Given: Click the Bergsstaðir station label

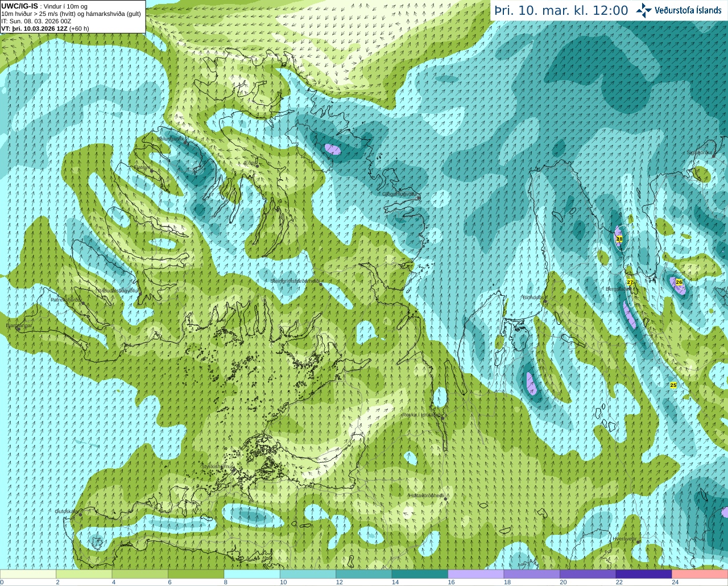Looking at the screenshot, I should point(618,289).
